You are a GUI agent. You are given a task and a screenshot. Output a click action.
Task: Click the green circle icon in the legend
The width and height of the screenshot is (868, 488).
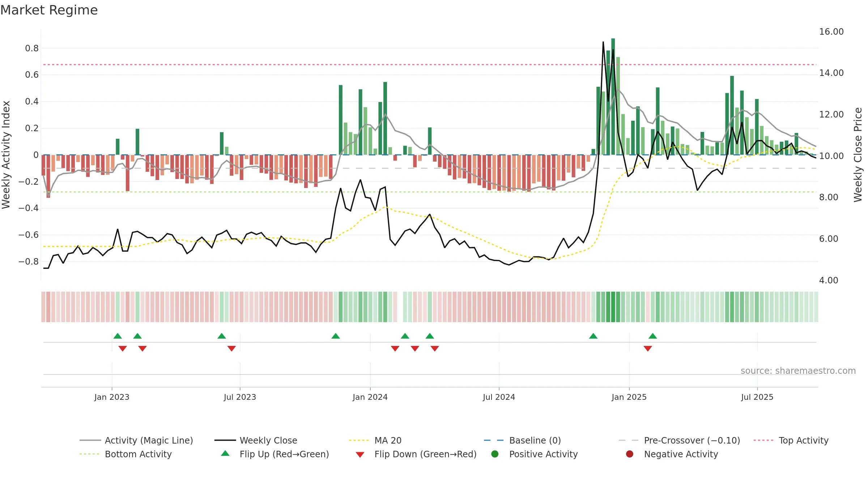495,454
